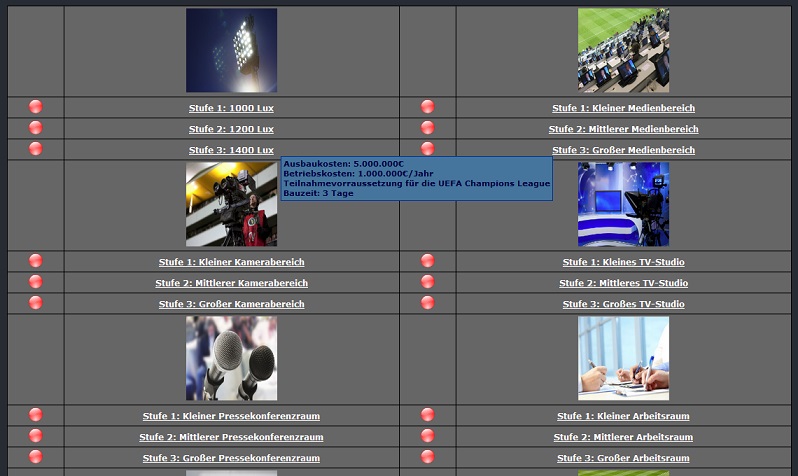This screenshot has width=798, height=476.
Task: Click red icon beside Großes TV-Studio
Action: 428,303
